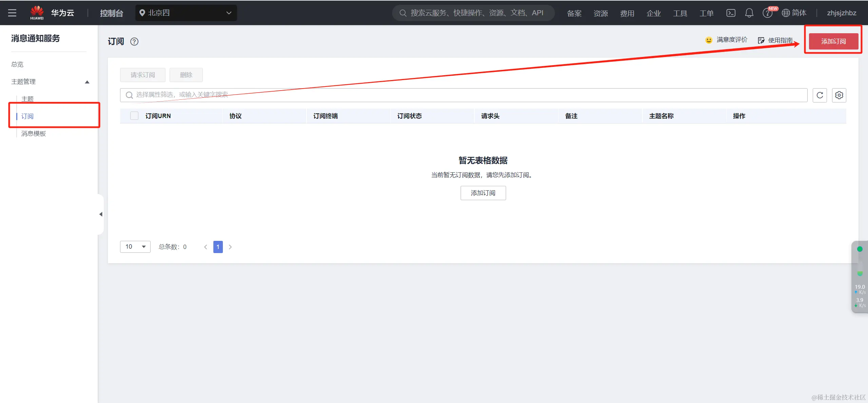Viewport: 868px width, 403px height.
Task: Open 总览 in the sidebar
Action: point(17,64)
